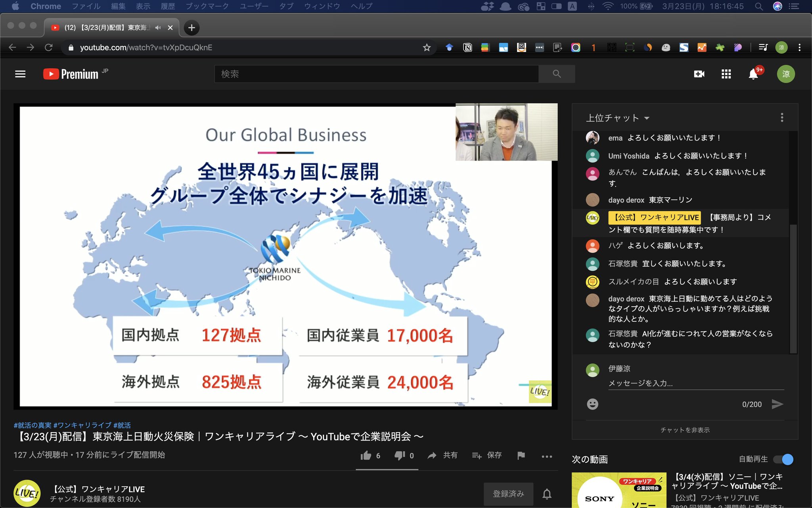The image size is (812, 508).
Task: Open the ブックマーク menu
Action: pos(207,6)
